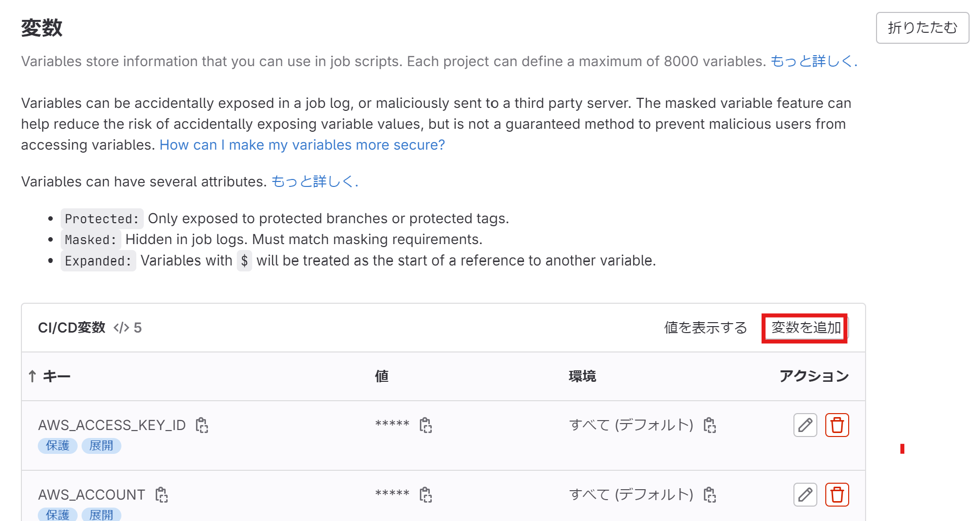Click すべて (デフォルト) in the AWS_ACCOUNT row

631,495
